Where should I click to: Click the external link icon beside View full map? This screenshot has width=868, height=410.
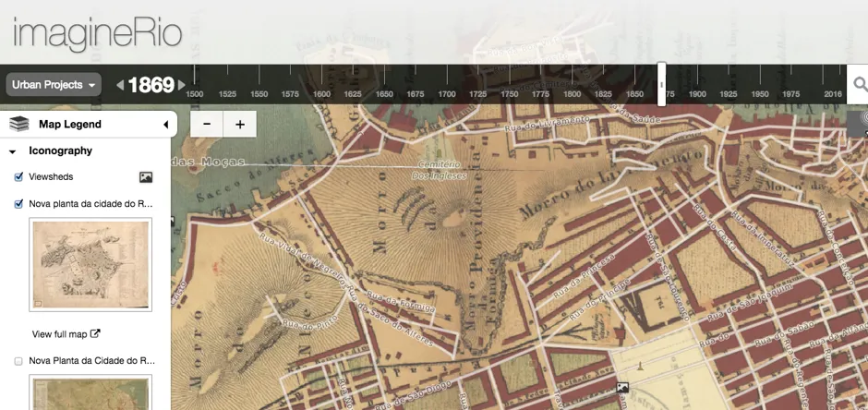tap(95, 333)
